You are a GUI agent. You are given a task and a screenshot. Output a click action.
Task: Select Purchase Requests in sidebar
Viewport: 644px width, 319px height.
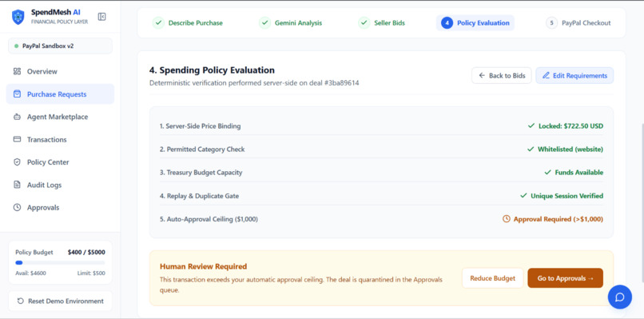60,94
